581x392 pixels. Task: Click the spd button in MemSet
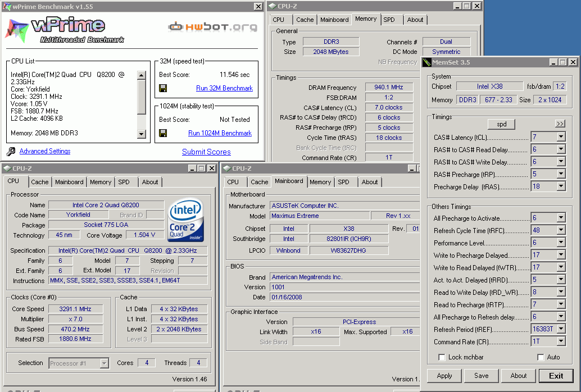pyautogui.click(x=501, y=124)
